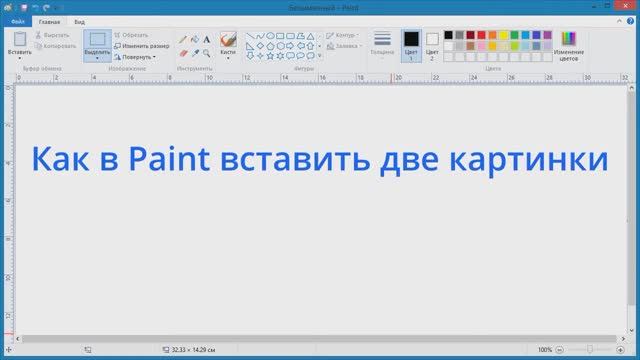Select the Text tool (letter A)
The image size is (640, 360).
click(x=207, y=40)
